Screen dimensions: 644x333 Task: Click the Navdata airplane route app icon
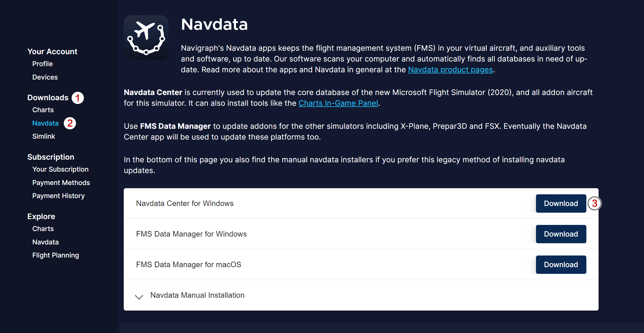[x=146, y=38]
